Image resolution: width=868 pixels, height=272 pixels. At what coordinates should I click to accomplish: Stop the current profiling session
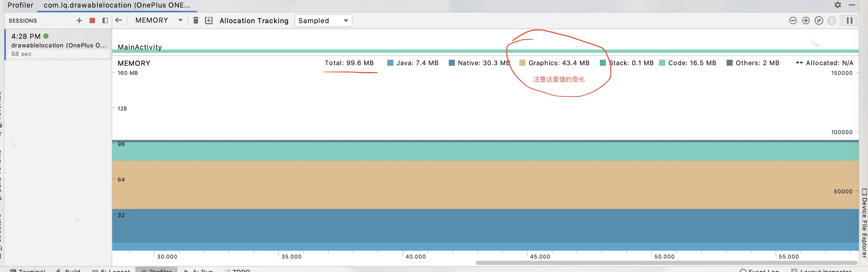(92, 20)
